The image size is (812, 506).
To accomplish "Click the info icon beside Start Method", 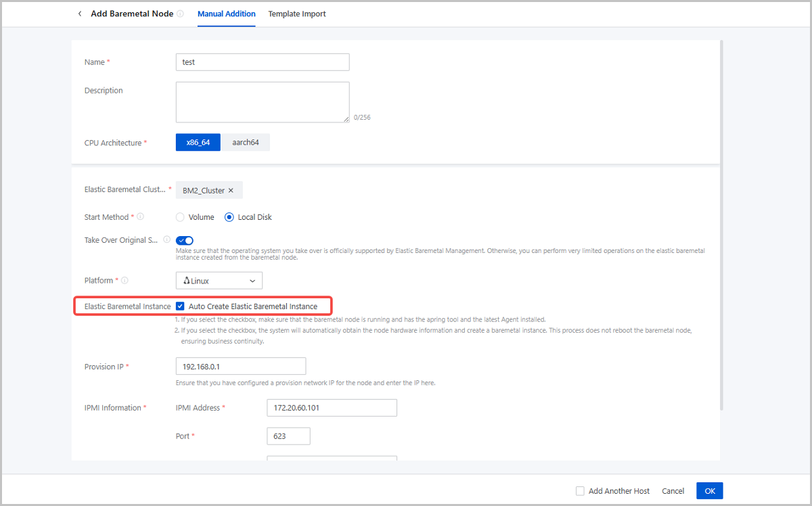I will (140, 217).
